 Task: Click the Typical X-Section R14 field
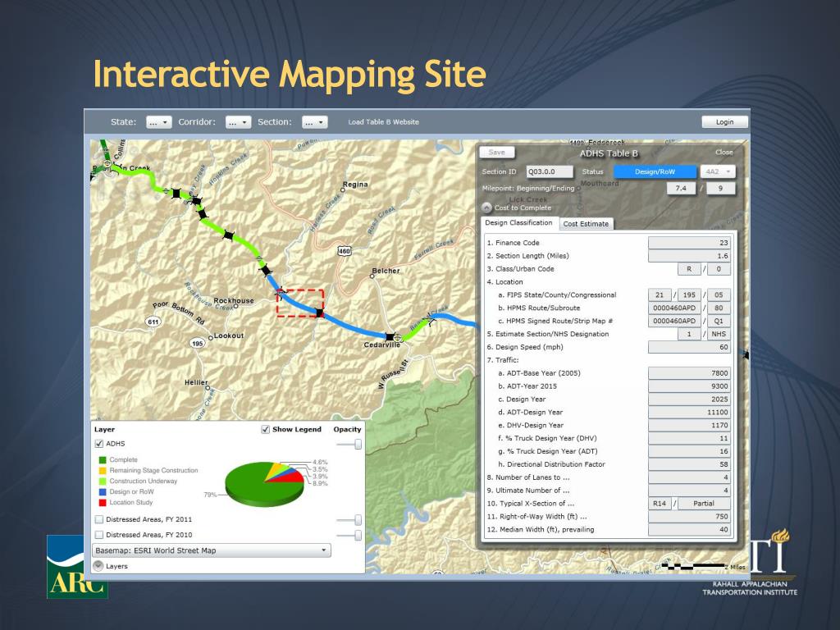click(660, 504)
